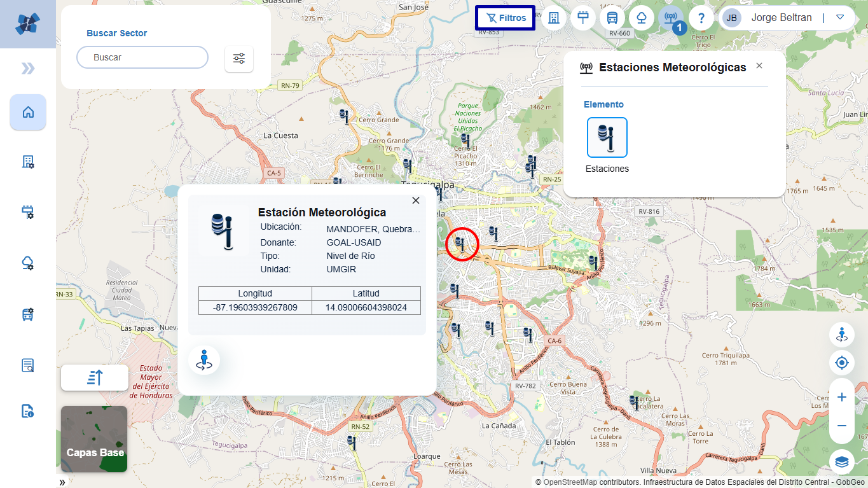Open the help question mark icon
The width and height of the screenshot is (868, 488).
coord(701,18)
